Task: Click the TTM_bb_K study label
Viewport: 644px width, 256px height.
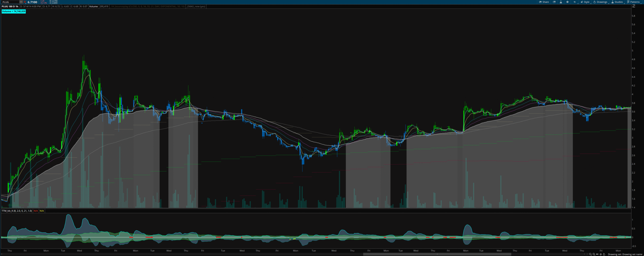Action: [17, 211]
